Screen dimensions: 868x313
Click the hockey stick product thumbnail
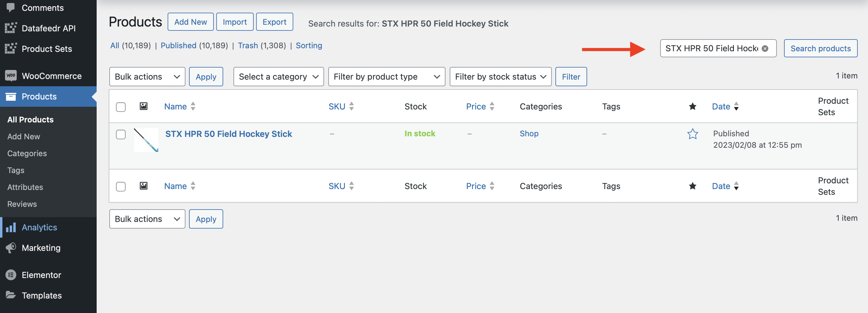[146, 140]
